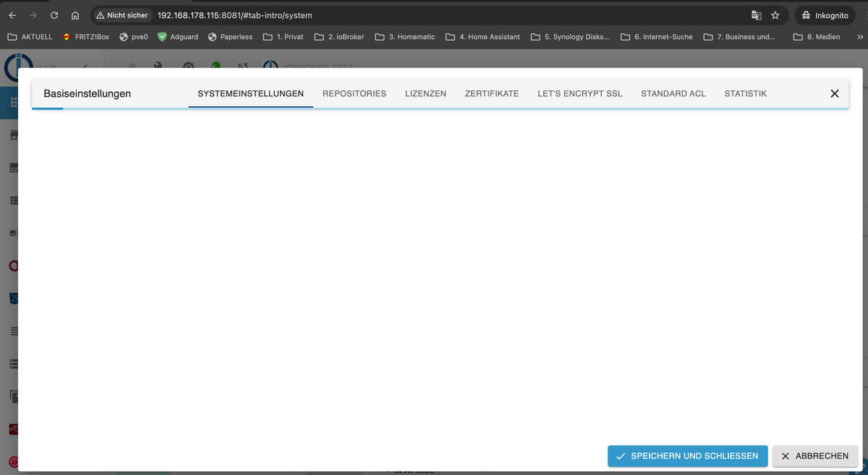The height and width of the screenshot is (475, 868).
Task: Bookmark this page with the star icon
Action: pos(775,15)
